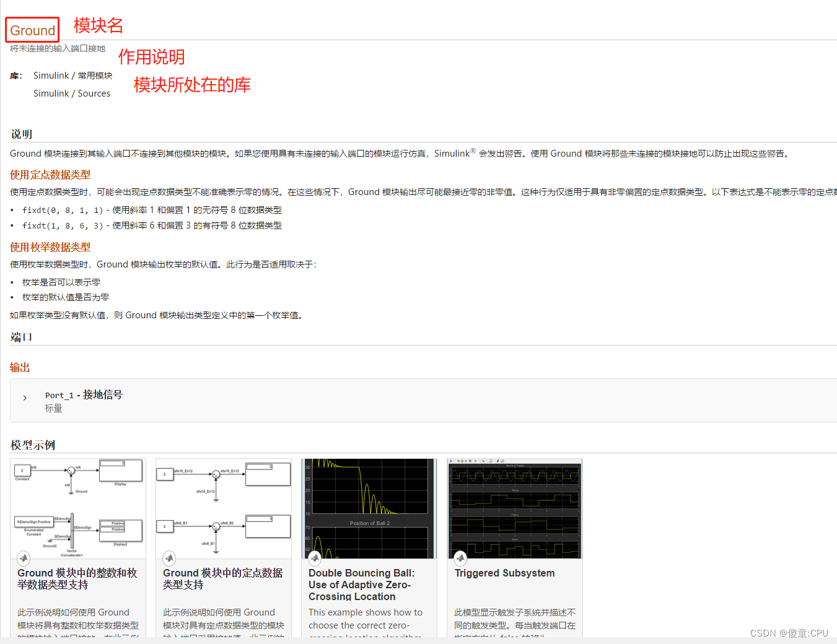Open 'Triggered Subsystem' example title
837x644 pixels.
505,573
